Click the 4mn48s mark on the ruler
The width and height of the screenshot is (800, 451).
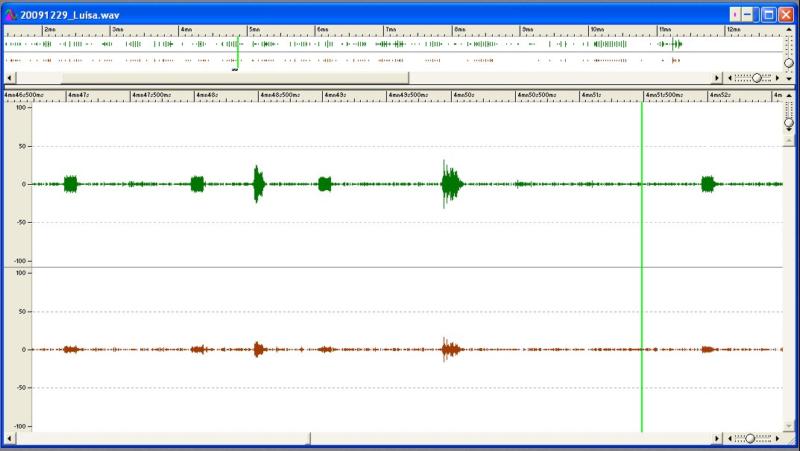(207, 95)
